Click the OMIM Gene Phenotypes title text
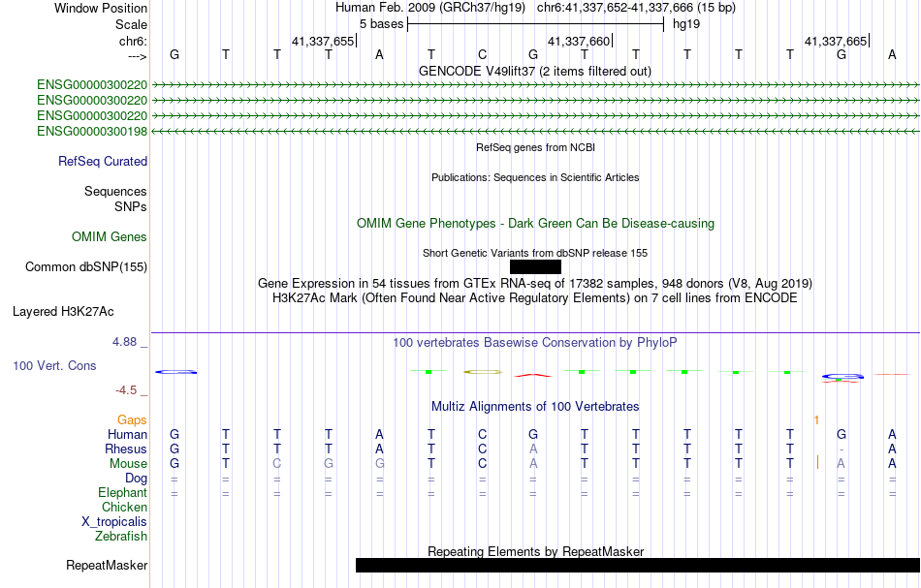The height and width of the screenshot is (588, 921). 536,224
